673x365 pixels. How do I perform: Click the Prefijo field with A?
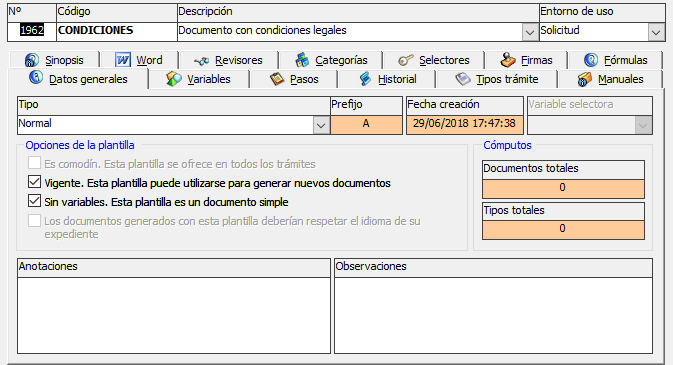click(366, 125)
